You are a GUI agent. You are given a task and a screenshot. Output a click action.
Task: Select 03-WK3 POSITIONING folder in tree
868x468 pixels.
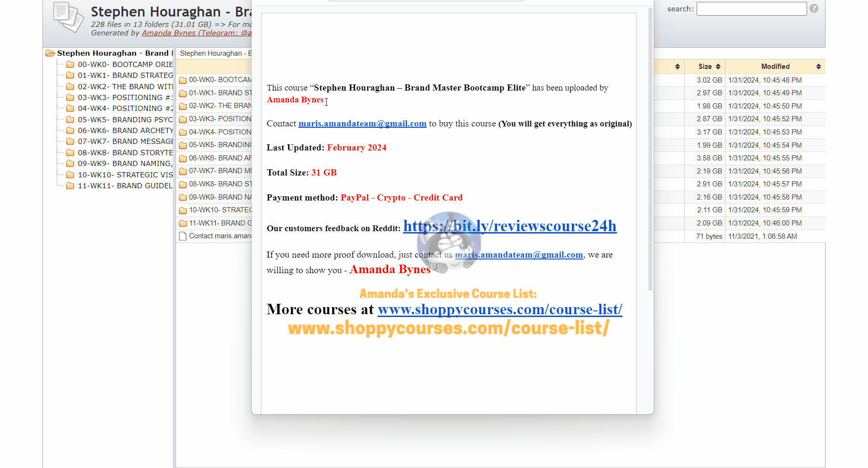point(125,98)
